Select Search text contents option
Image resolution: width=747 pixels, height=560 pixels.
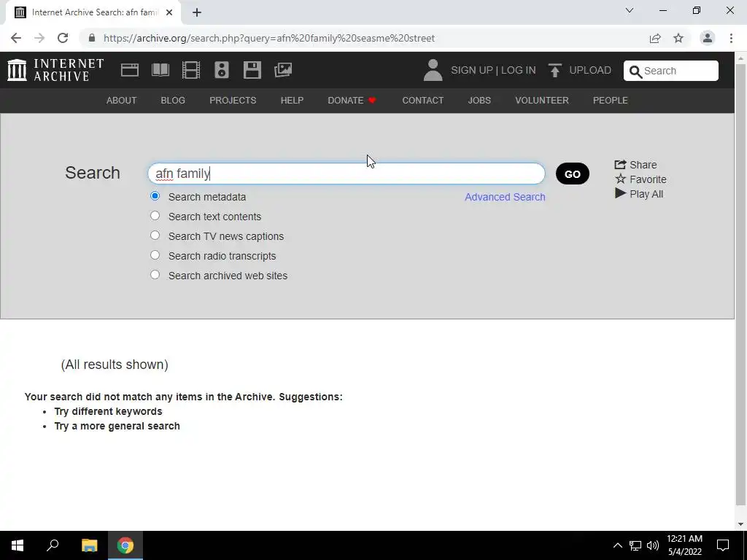[x=155, y=216]
